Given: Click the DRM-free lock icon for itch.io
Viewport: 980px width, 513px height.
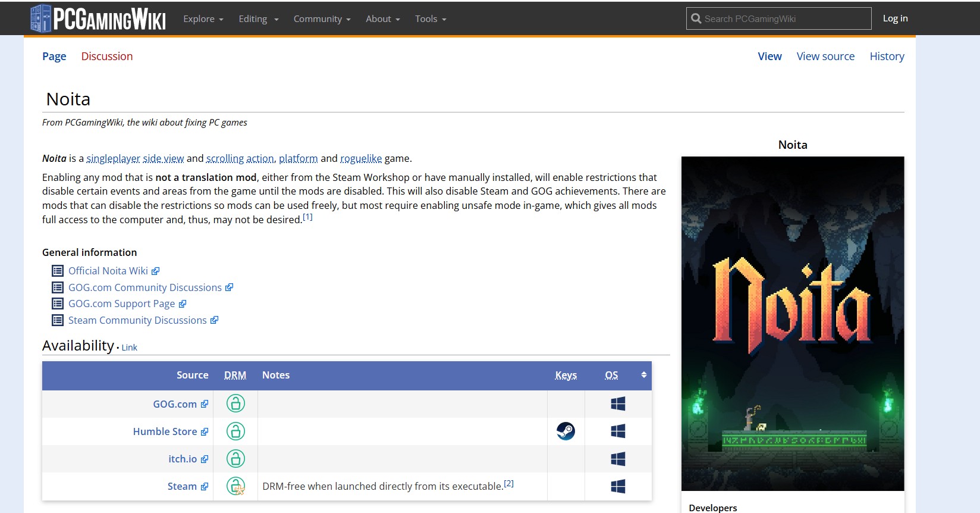Looking at the screenshot, I should tap(235, 459).
